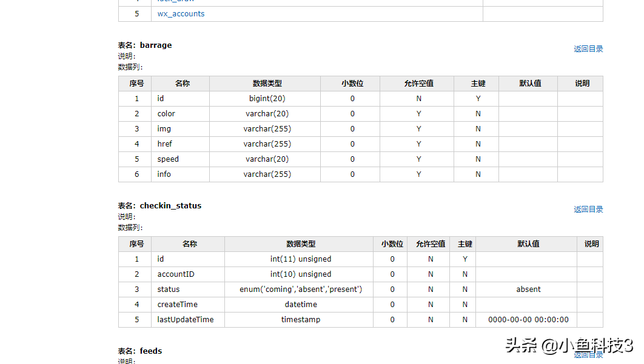Click the 'createTime' field name cell
This screenshot has height=364, width=644.
tap(188, 305)
